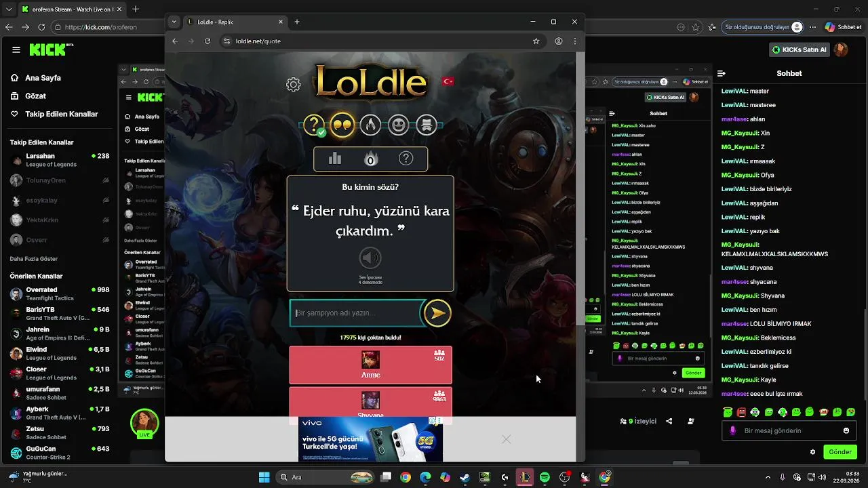Open TolunayOren's channel
This screenshot has height=488, width=868.
60,180
